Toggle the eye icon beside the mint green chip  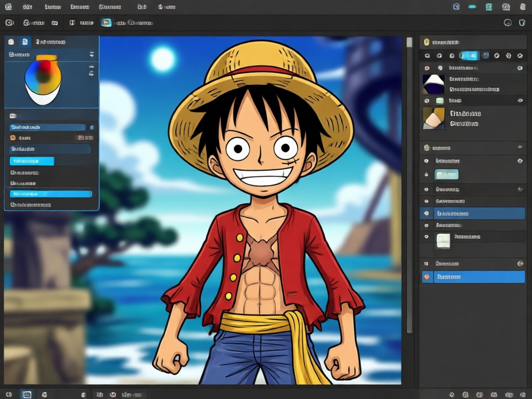point(427,101)
